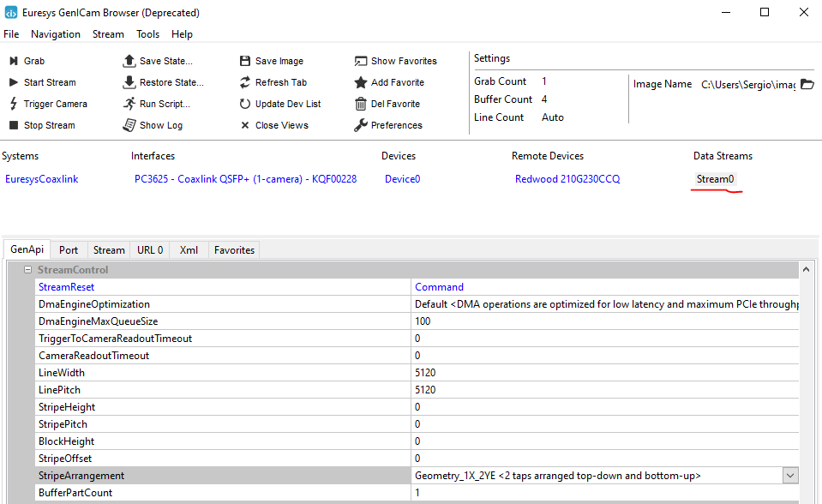
Task: Select the Redwood 210G230CCQ remote device
Action: point(567,179)
